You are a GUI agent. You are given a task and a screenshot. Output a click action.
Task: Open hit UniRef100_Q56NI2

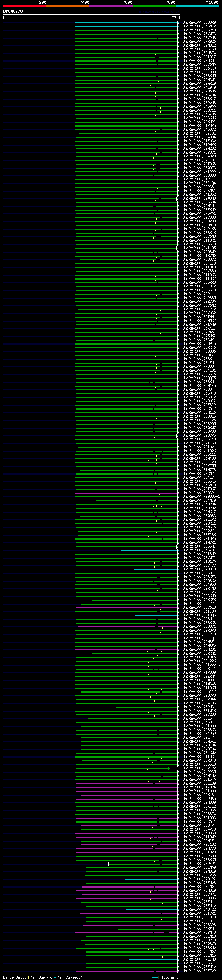coord(199,26)
